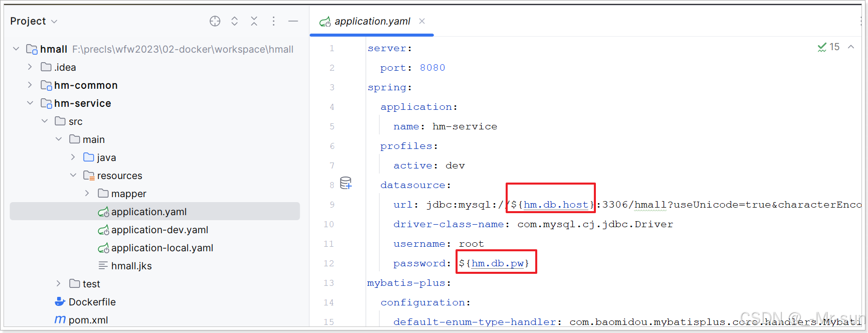Click the hmall.jks text file icon
This screenshot has width=868, height=333.
[x=103, y=266]
